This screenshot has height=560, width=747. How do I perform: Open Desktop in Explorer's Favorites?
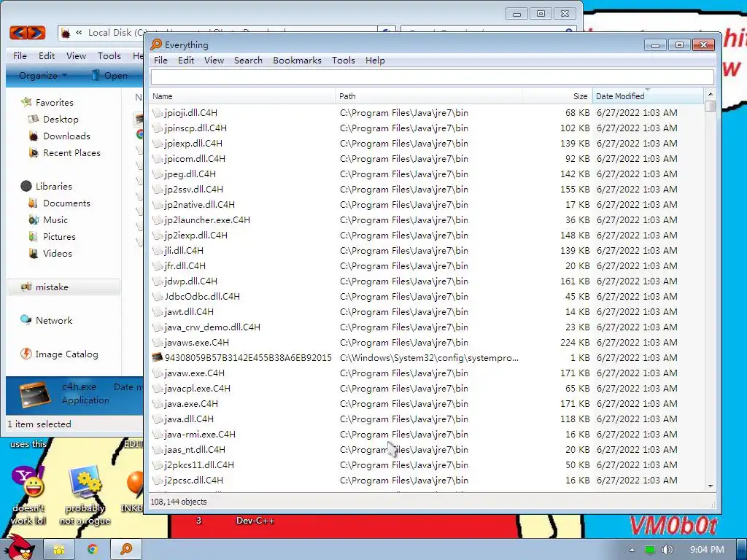coord(61,120)
